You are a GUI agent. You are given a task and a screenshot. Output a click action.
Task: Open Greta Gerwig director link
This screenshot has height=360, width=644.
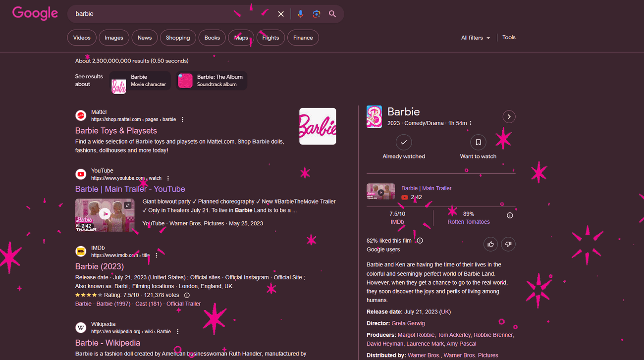pos(408,323)
